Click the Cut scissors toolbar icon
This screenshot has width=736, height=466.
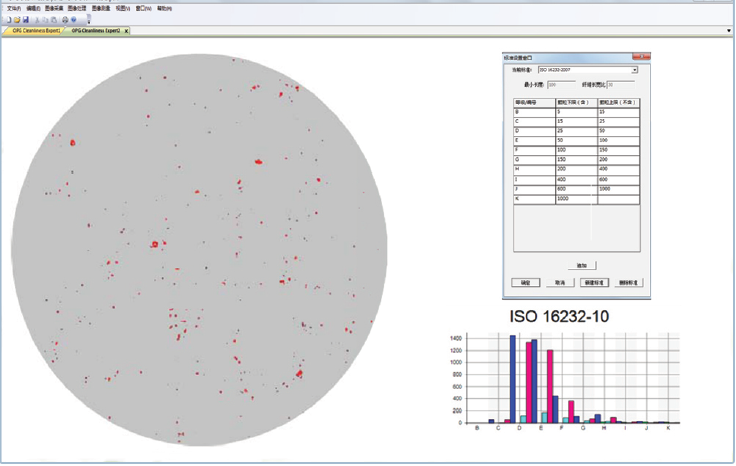37,19
